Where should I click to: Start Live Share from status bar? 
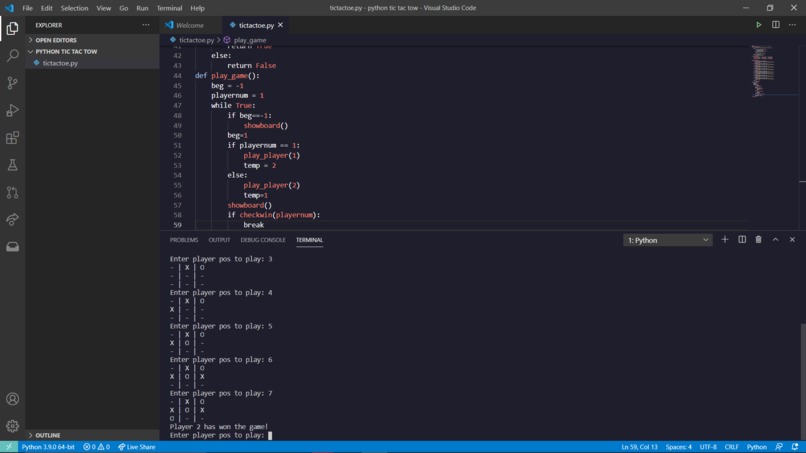(136, 447)
